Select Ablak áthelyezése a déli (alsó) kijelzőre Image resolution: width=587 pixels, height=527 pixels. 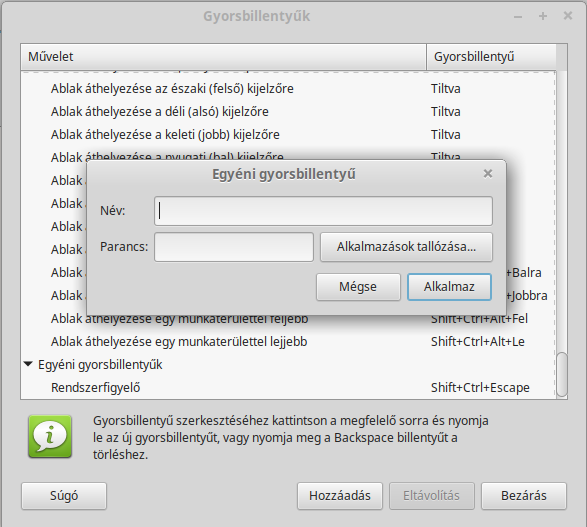tap(160, 112)
